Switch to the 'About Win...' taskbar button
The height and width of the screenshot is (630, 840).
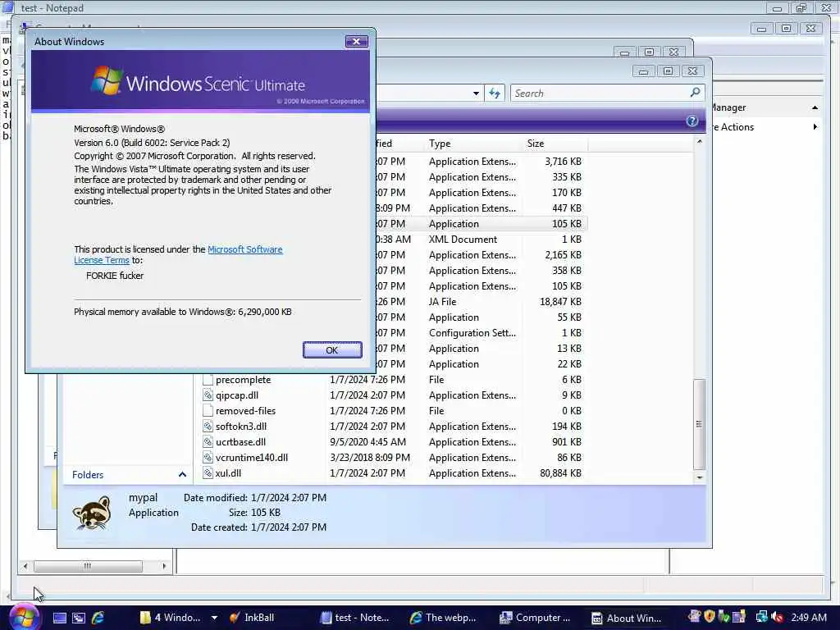coord(626,618)
